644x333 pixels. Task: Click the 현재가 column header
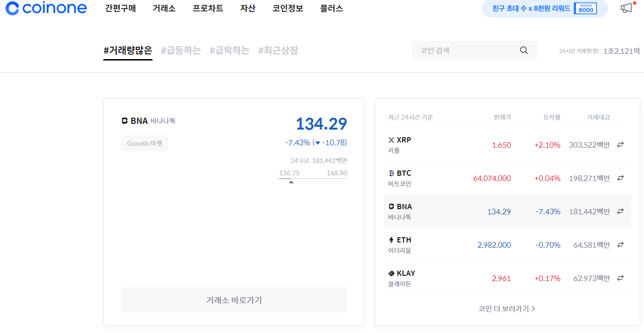[x=502, y=117]
